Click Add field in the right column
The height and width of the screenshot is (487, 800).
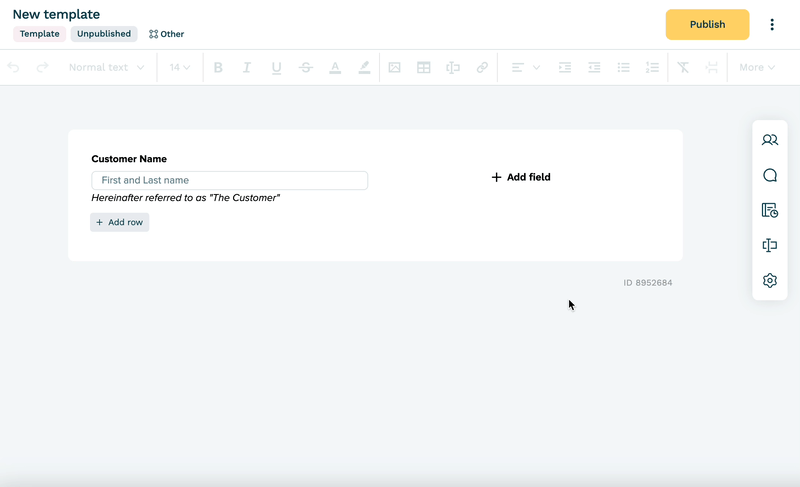521,177
